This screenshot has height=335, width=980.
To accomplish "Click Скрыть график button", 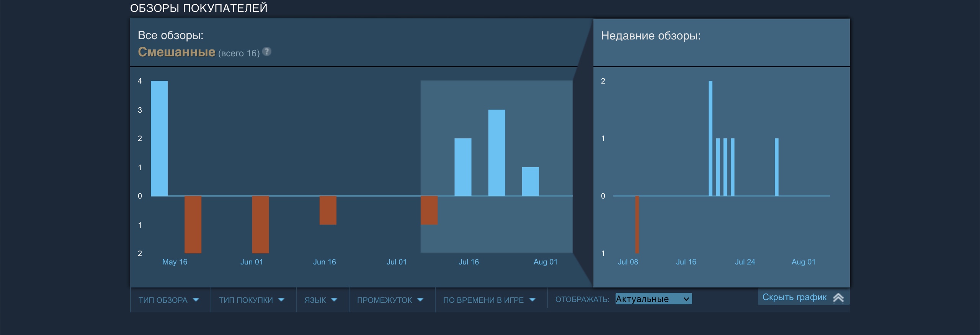I will 804,297.
